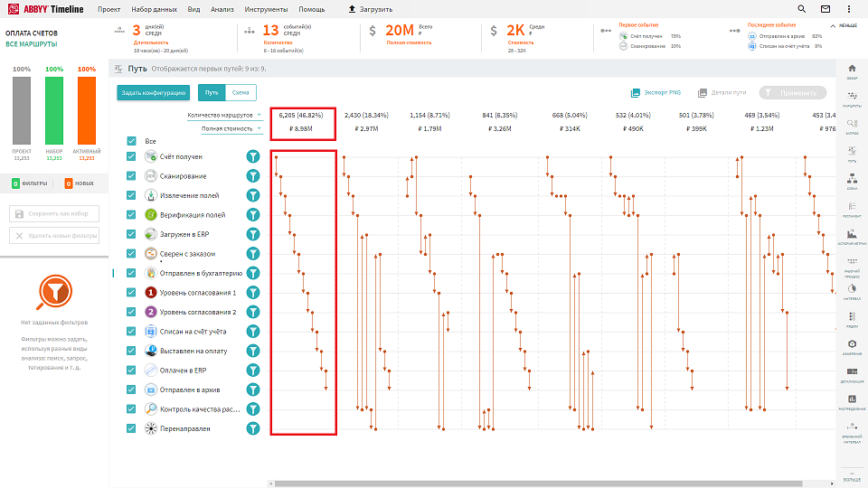Image resolution: width=868 pixels, height=488 pixels.
Task: Open Полная стоимость dropdown
Action: pyautogui.click(x=231, y=128)
